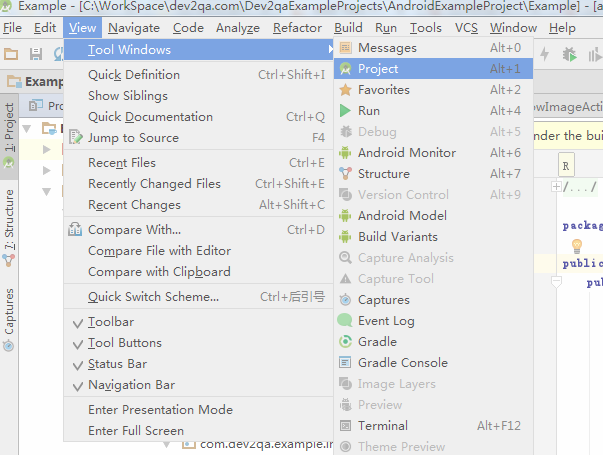This screenshot has width=603, height=455.
Task: Open the Refactor menu
Action: [x=297, y=28]
